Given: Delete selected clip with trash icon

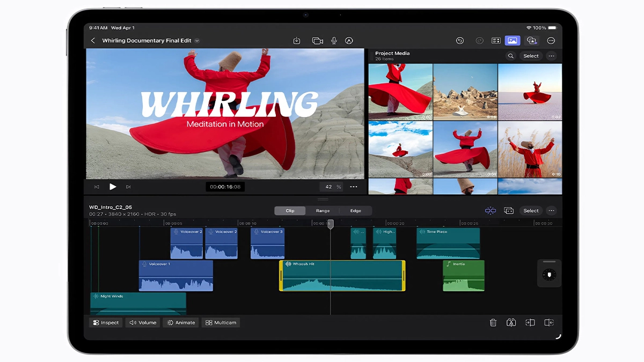Looking at the screenshot, I should (x=493, y=322).
